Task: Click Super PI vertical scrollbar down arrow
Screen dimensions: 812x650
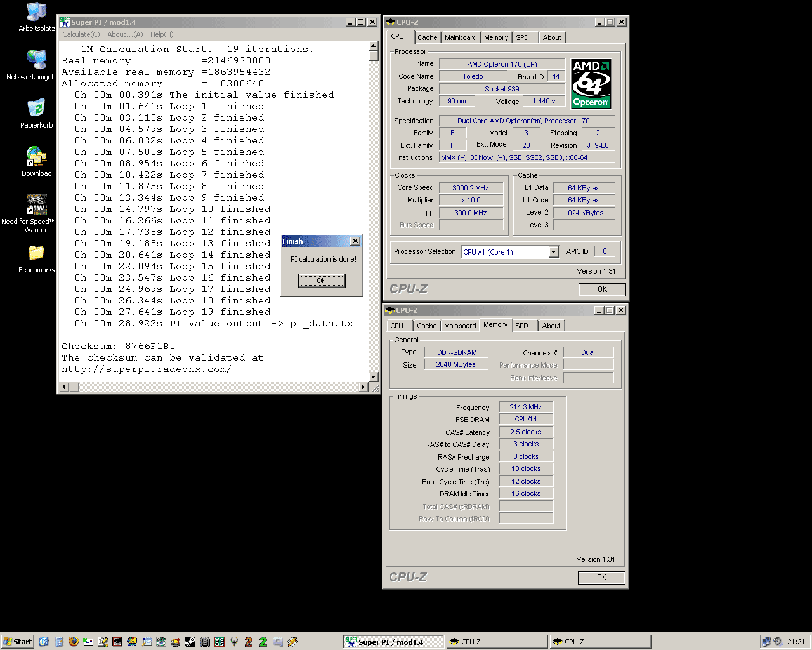Action: pos(374,377)
